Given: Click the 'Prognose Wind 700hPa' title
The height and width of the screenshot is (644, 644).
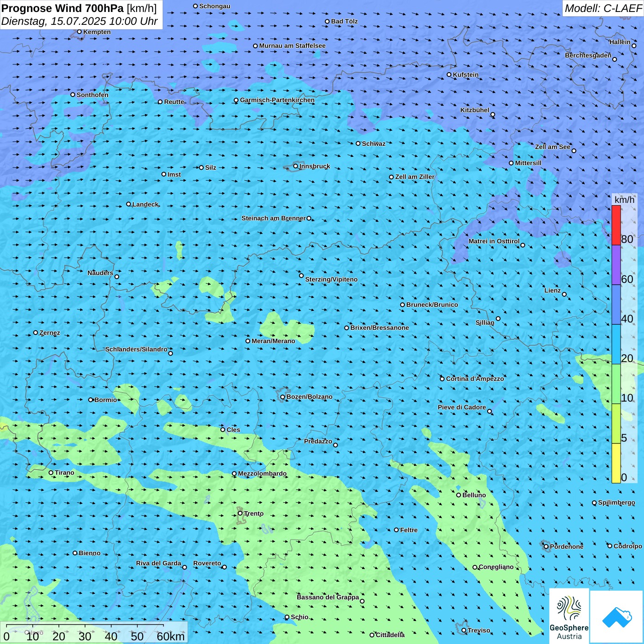Looking at the screenshot, I should (x=63, y=8).
